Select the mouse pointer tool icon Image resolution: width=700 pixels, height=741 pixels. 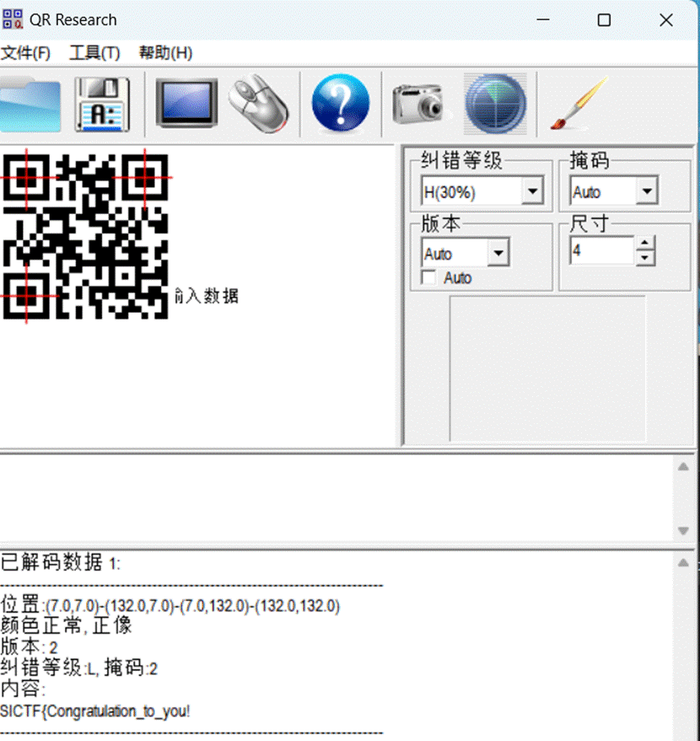[259, 104]
